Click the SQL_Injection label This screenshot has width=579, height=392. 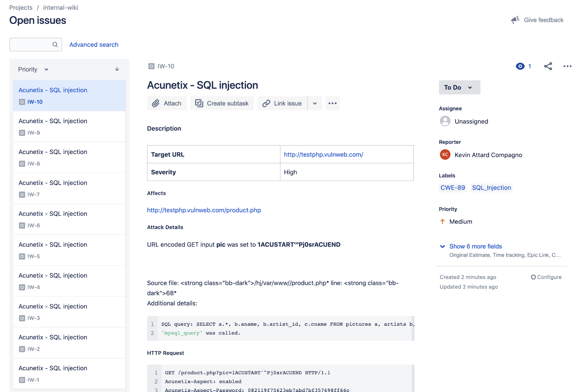[492, 188]
